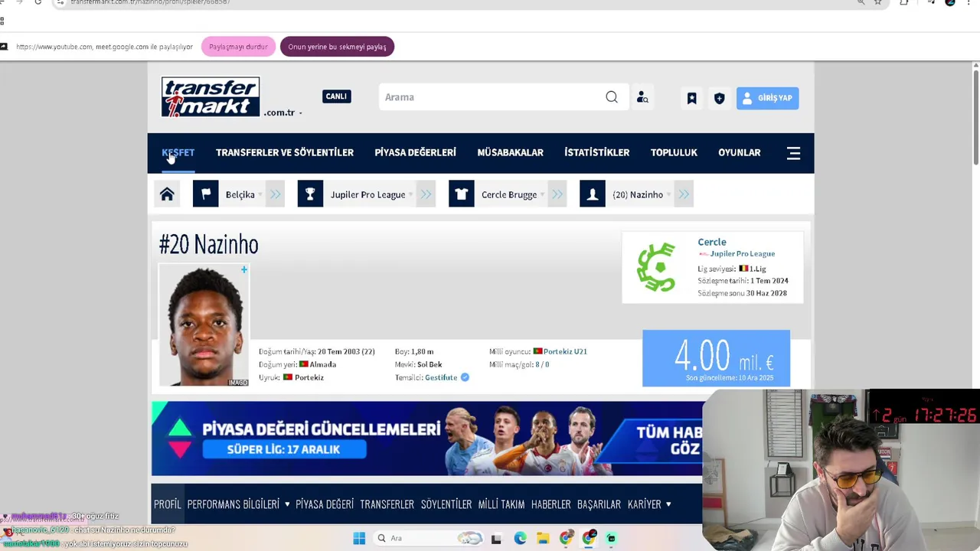Click the search magnifier icon
The width and height of the screenshot is (980, 551).
click(612, 97)
